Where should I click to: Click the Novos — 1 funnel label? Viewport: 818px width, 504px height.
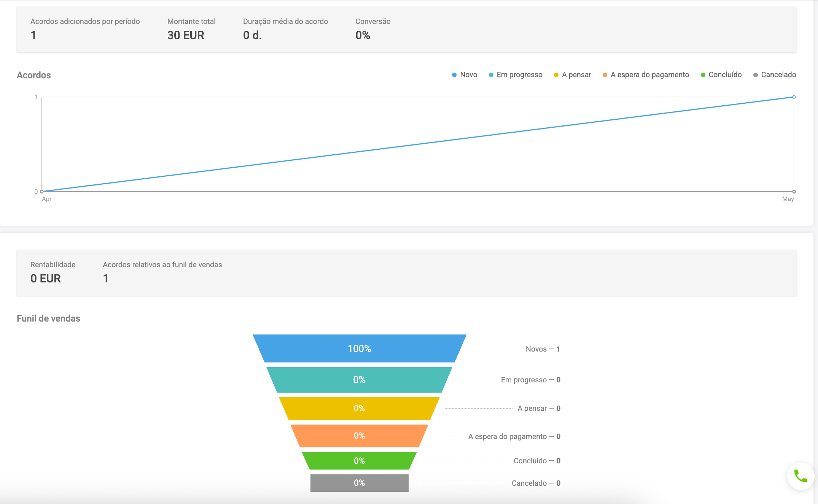coord(543,349)
